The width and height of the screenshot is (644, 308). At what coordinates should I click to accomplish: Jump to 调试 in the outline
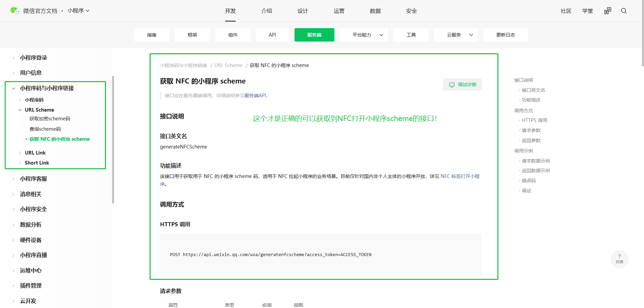526,191
